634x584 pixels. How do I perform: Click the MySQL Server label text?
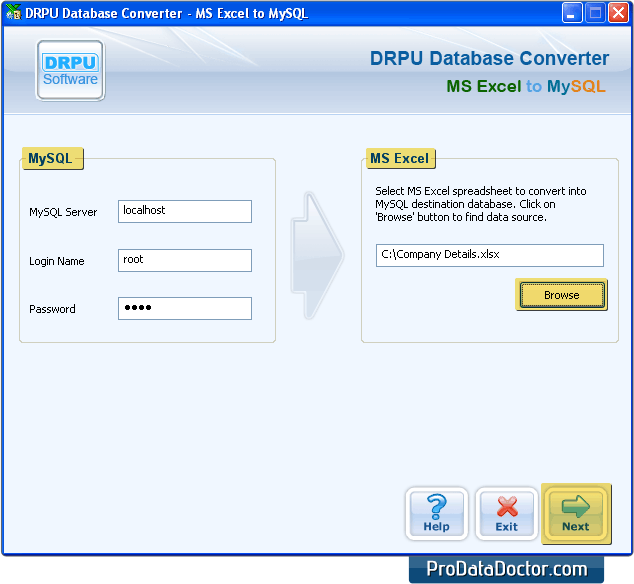coord(63,212)
